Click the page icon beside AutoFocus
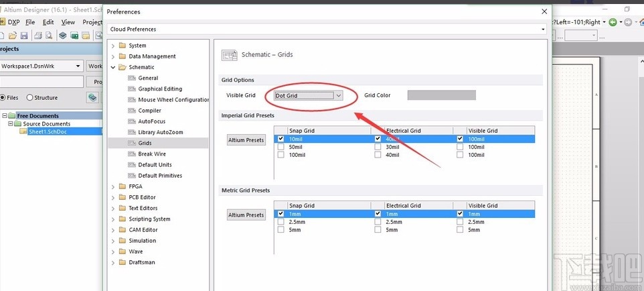 [x=131, y=121]
